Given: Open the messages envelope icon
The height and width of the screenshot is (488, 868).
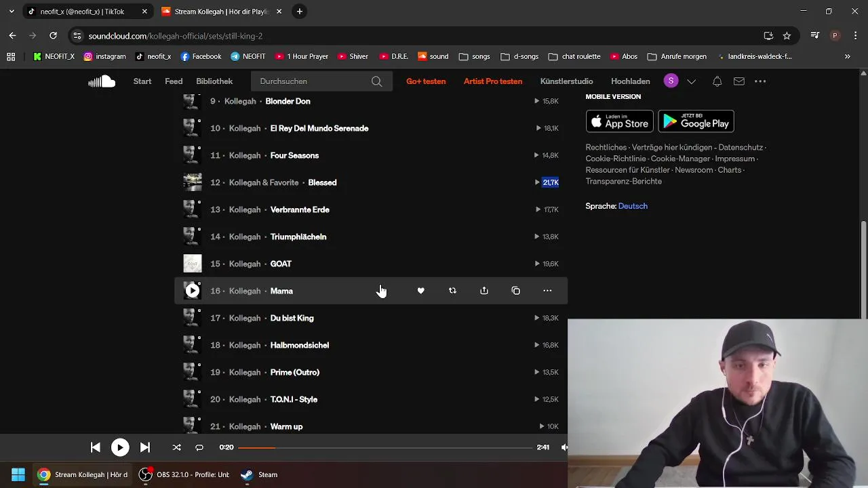Looking at the screenshot, I should pyautogui.click(x=739, y=81).
